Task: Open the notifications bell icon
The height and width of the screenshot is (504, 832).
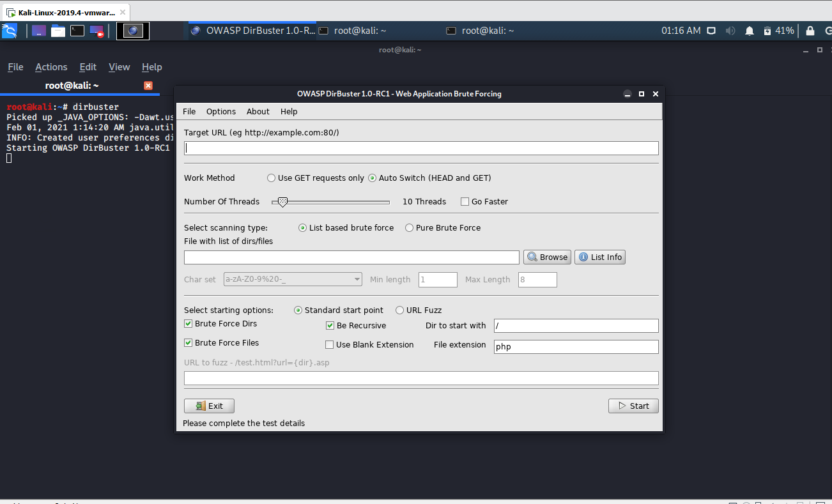Action: 750,31
